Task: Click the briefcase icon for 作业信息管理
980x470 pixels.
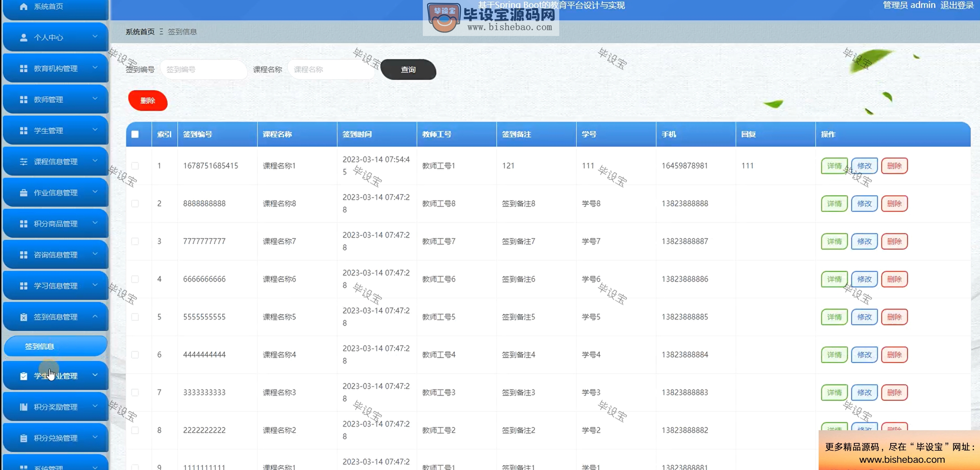Action: pos(24,193)
